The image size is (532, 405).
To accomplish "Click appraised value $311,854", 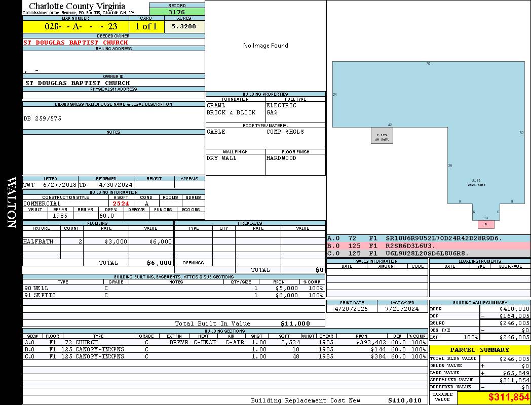I will coord(514,381).
